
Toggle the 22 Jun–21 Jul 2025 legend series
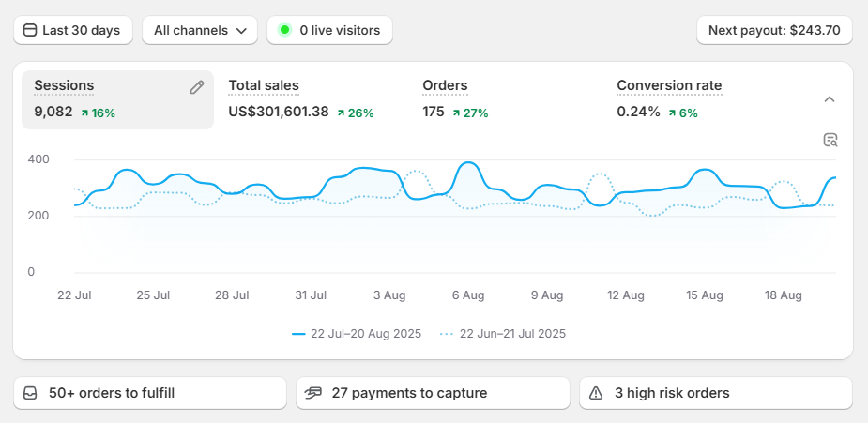[503, 334]
